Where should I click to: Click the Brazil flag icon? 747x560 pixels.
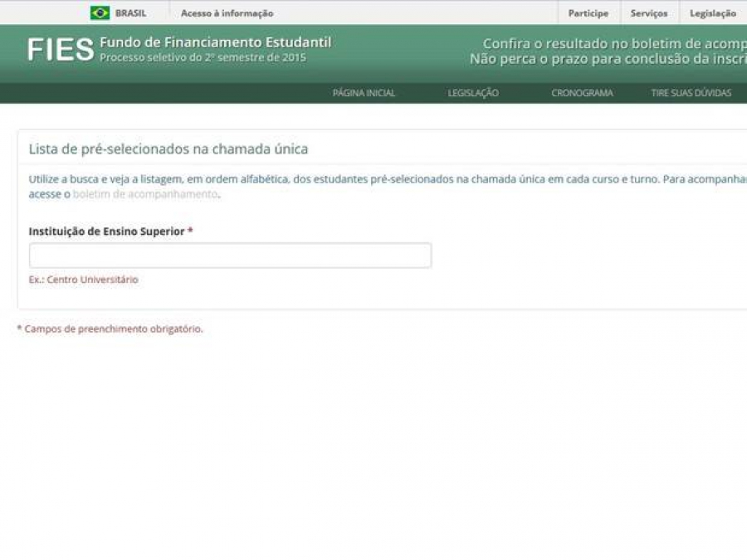pos(100,12)
